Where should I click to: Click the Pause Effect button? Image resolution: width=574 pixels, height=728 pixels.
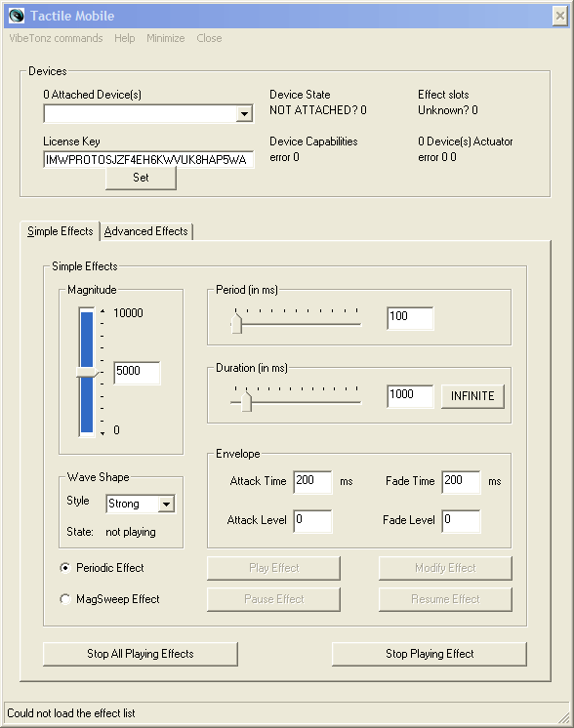click(273, 599)
